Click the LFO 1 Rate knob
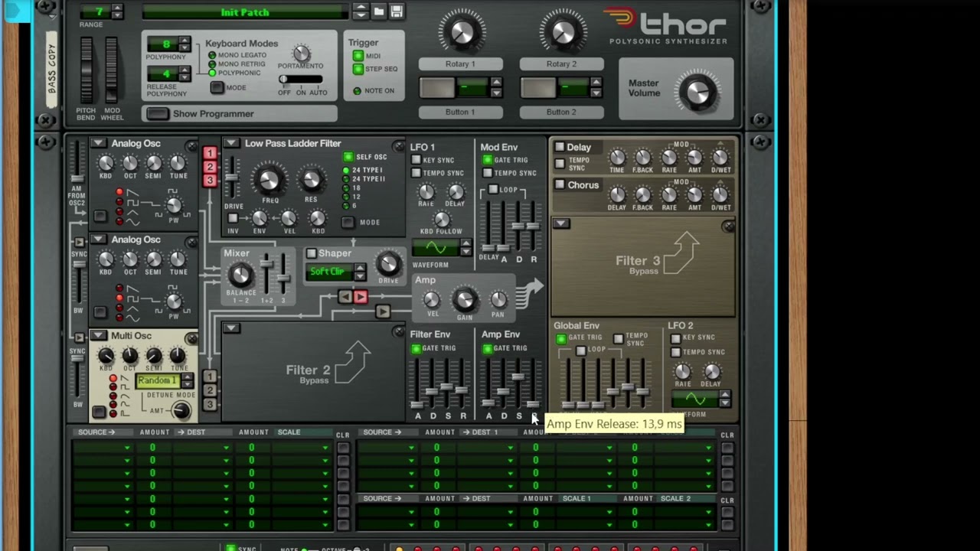The width and height of the screenshot is (980, 551). coord(426,192)
